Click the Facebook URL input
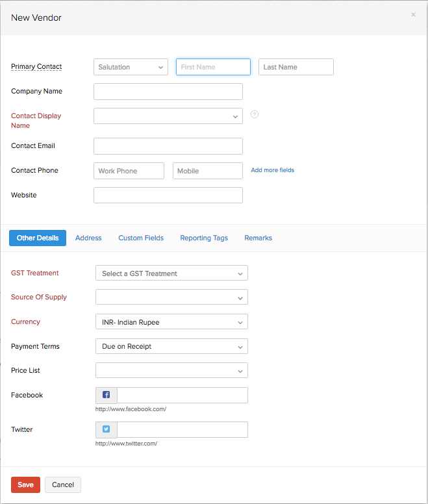 tap(183, 395)
